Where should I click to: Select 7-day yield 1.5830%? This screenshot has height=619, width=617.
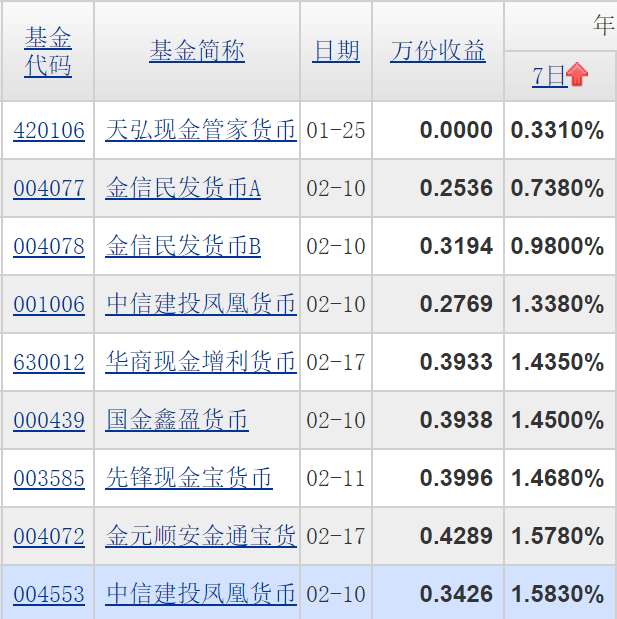point(557,594)
